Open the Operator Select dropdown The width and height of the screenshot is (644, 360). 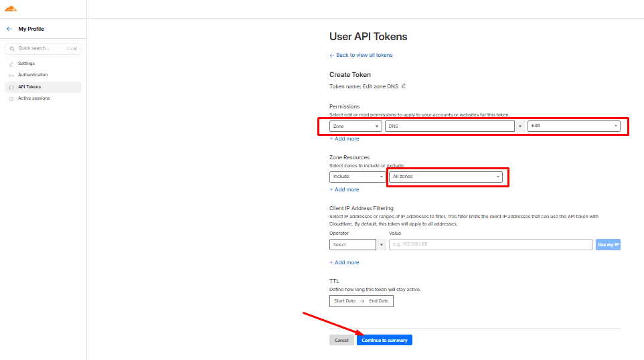(357, 245)
